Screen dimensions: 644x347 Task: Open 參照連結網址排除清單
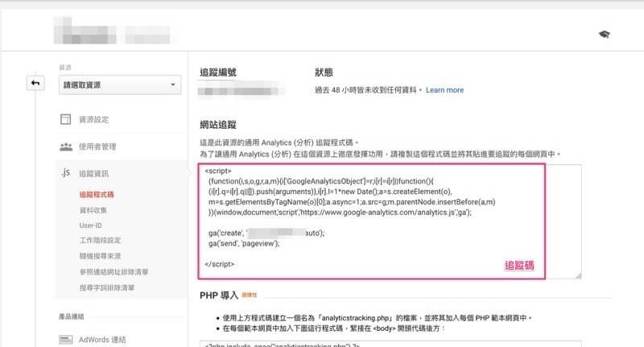point(114,271)
